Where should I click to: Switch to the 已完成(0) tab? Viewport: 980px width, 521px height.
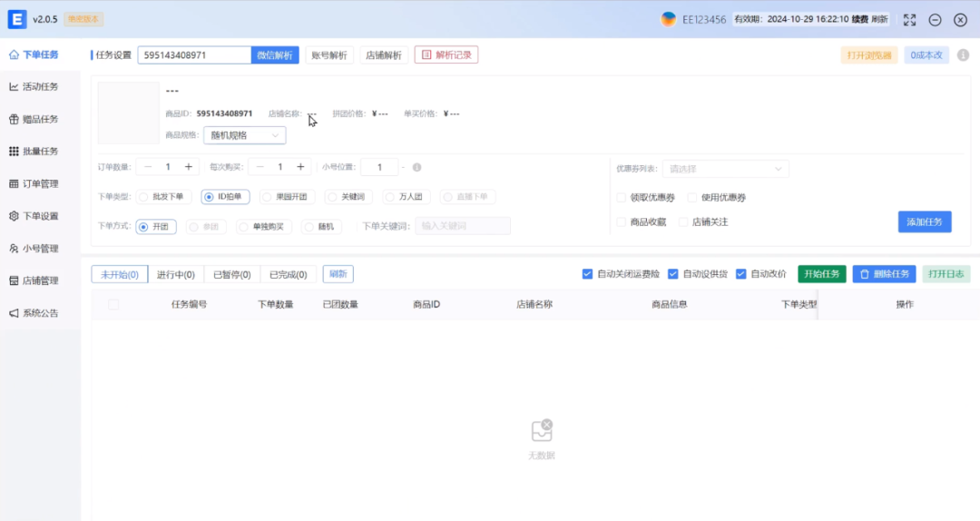[289, 274]
